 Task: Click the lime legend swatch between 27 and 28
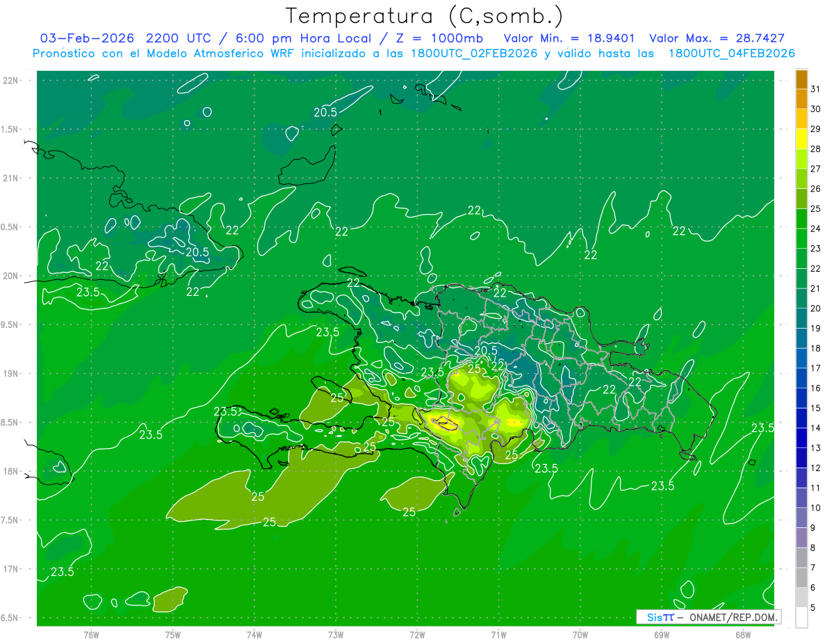tap(801, 159)
